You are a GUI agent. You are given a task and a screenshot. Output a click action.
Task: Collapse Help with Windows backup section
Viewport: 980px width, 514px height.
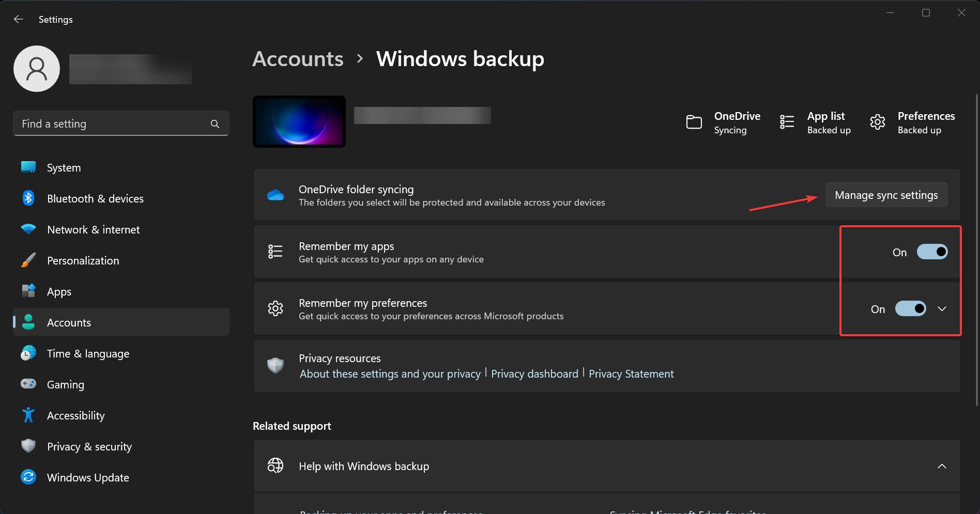(942, 466)
